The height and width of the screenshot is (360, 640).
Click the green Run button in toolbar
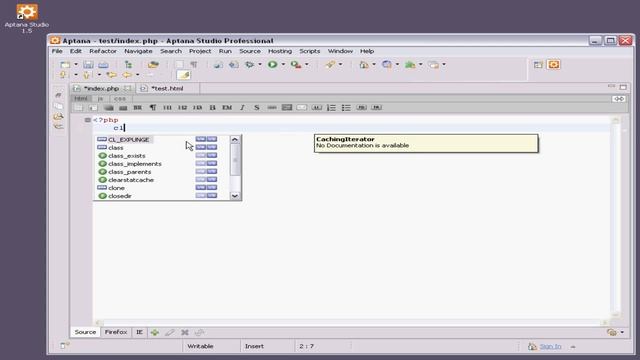pos(273,64)
